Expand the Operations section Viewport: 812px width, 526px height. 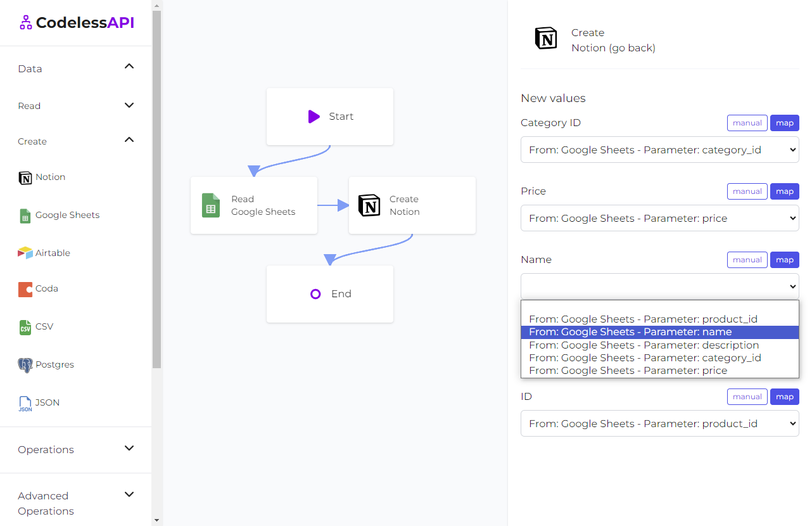pyautogui.click(x=129, y=448)
